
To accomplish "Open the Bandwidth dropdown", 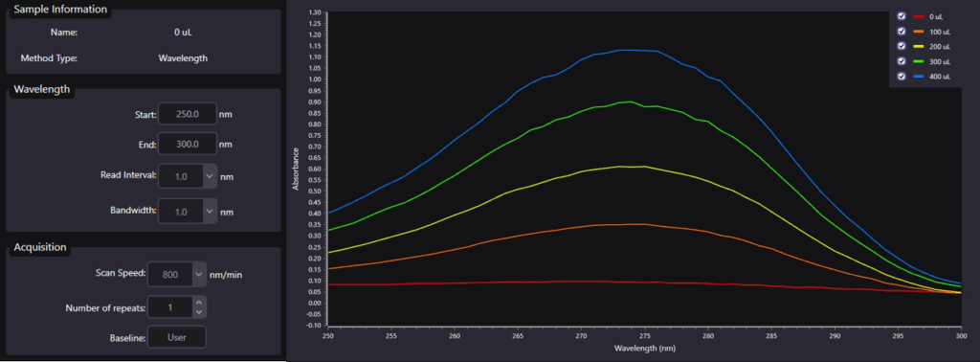I will point(210,212).
